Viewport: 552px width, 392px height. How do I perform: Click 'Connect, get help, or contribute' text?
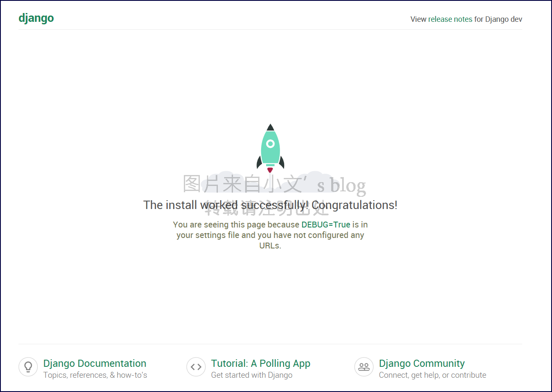[x=433, y=375]
